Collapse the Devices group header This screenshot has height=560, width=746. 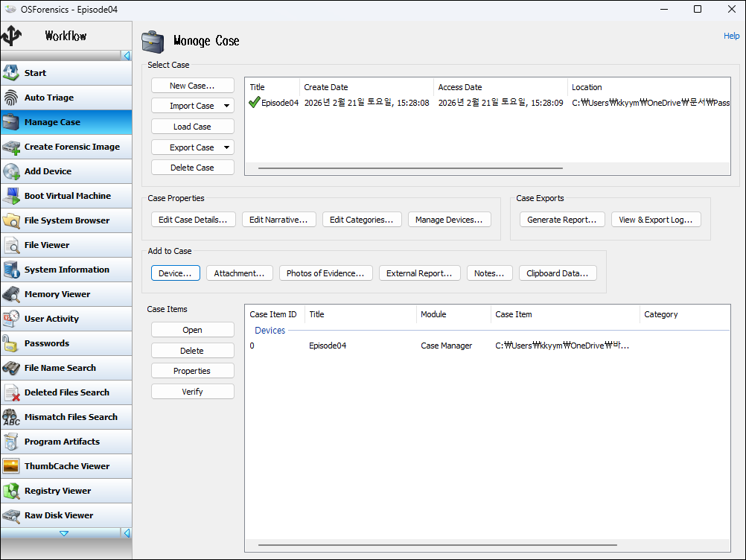(x=270, y=330)
